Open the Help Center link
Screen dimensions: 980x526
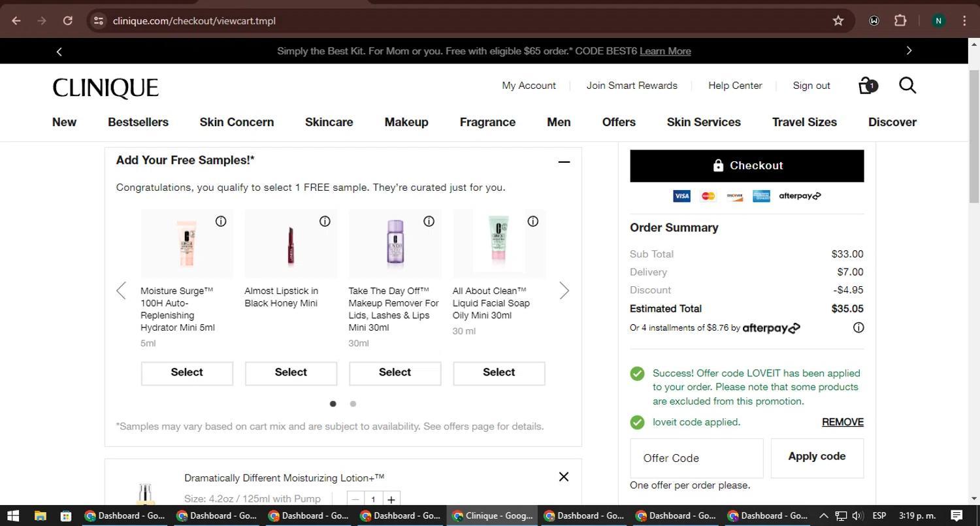735,86
